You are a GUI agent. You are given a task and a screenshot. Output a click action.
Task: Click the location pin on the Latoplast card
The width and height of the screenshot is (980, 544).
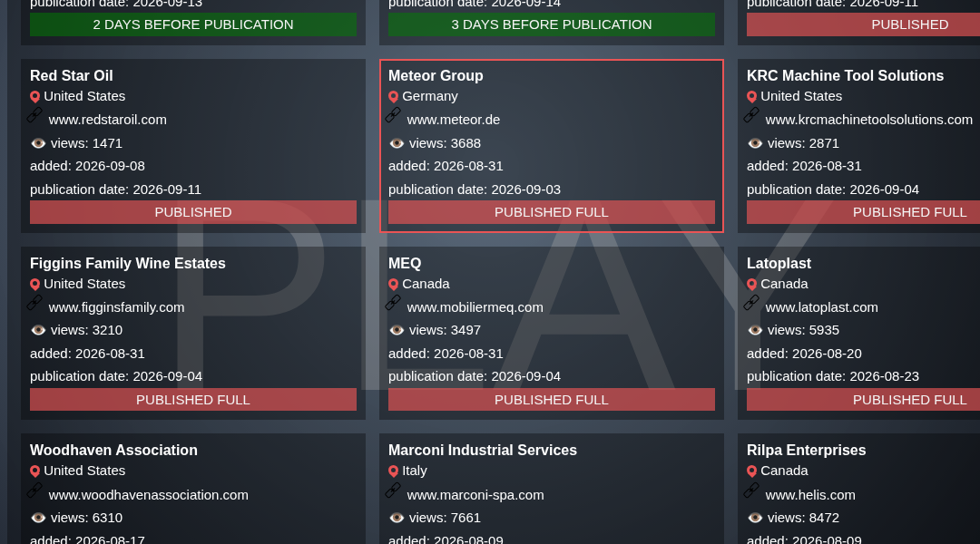(752, 285)
